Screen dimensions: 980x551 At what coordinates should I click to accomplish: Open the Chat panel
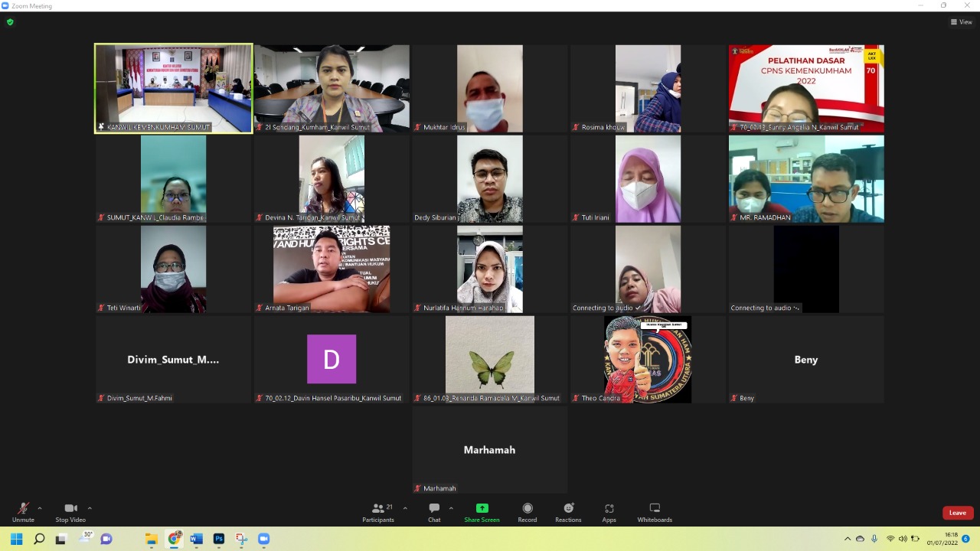434,511
